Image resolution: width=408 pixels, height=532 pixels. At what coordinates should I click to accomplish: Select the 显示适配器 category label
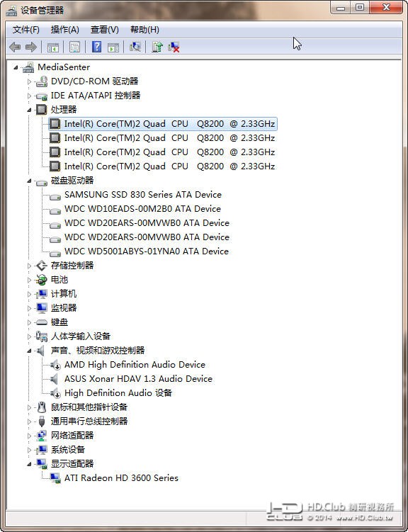[72, 463]
